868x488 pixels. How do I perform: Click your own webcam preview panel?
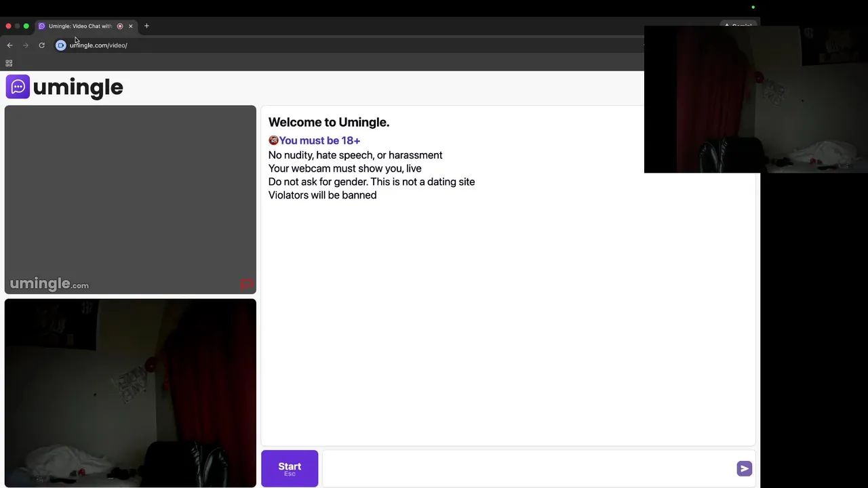[x=130, y=393]
